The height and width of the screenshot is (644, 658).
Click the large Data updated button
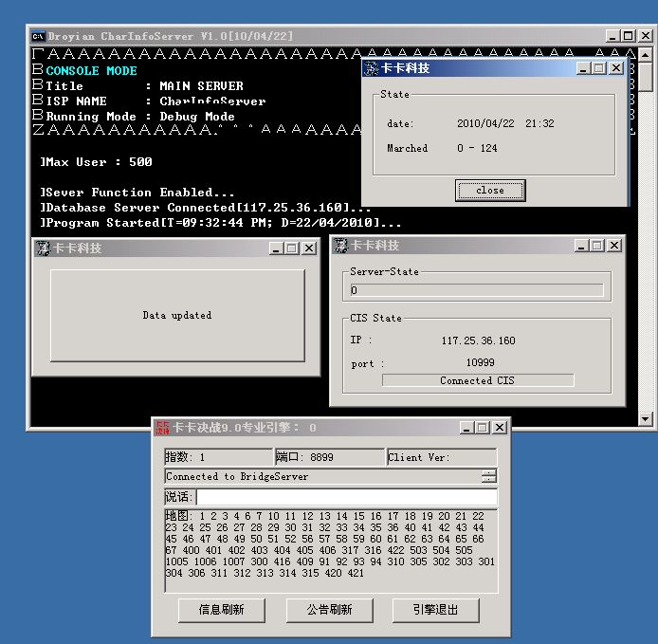tap(177, 315)
